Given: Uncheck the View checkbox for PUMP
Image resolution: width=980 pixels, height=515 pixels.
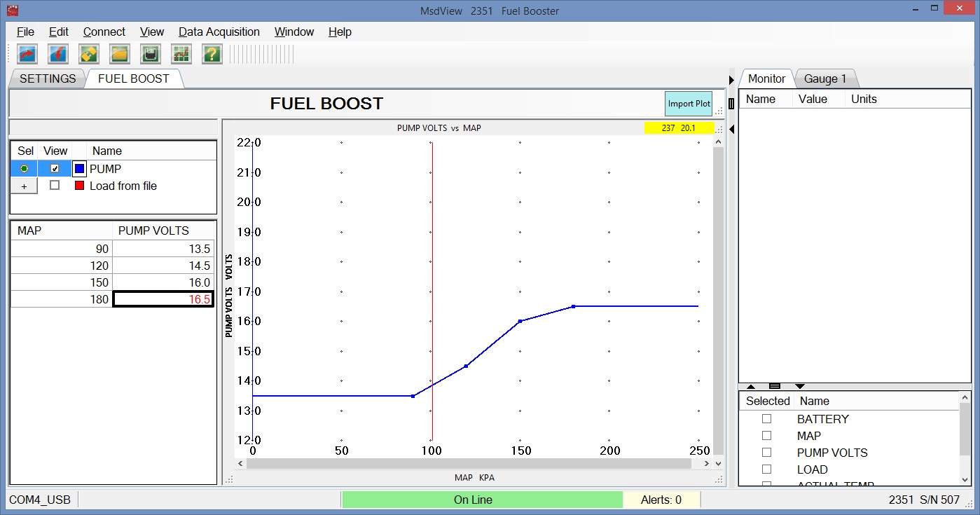Looking at the screenshot, I should pos(55,169).
